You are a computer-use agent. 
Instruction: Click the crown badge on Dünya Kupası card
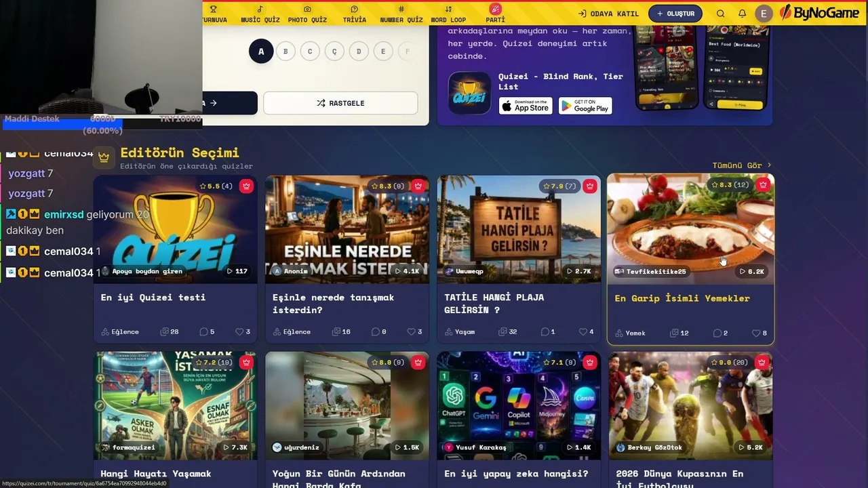[762, 362]
